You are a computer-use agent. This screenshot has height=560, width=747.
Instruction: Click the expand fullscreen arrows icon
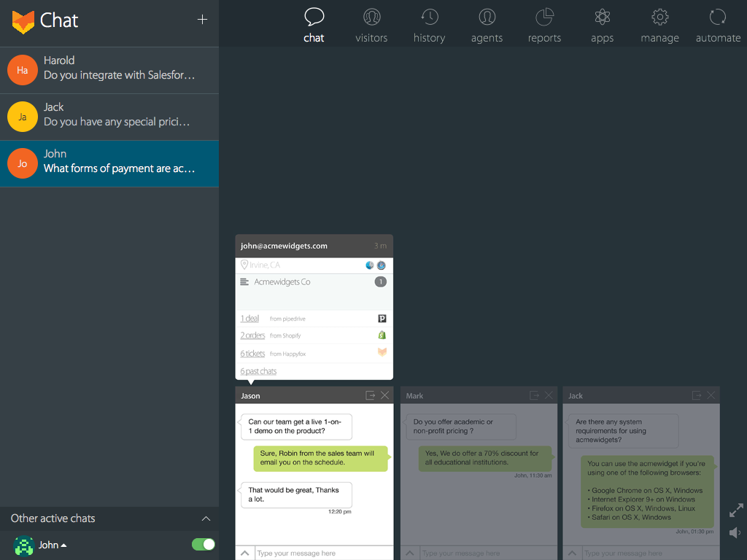[736, 510]
